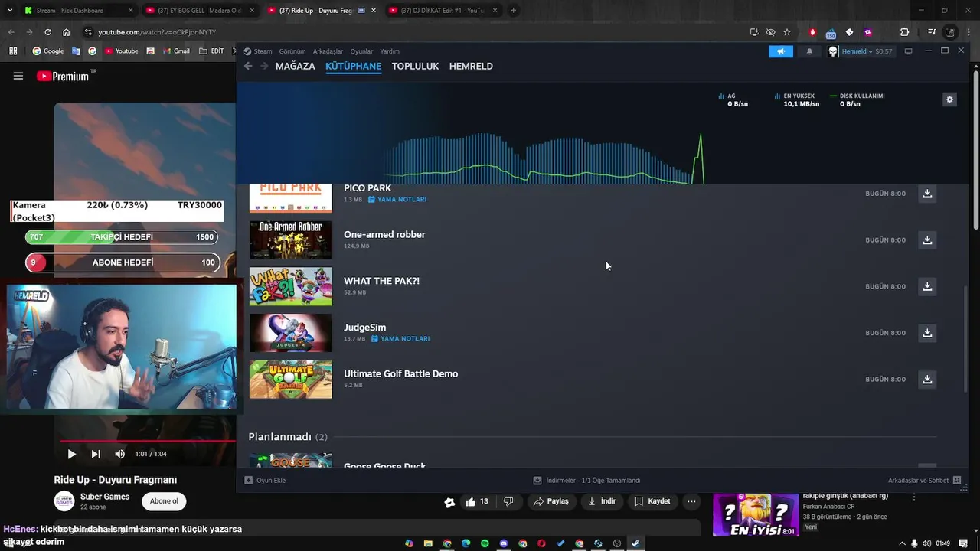Open options for recommended video
The image size is (980, 551).
coord(913,497)
